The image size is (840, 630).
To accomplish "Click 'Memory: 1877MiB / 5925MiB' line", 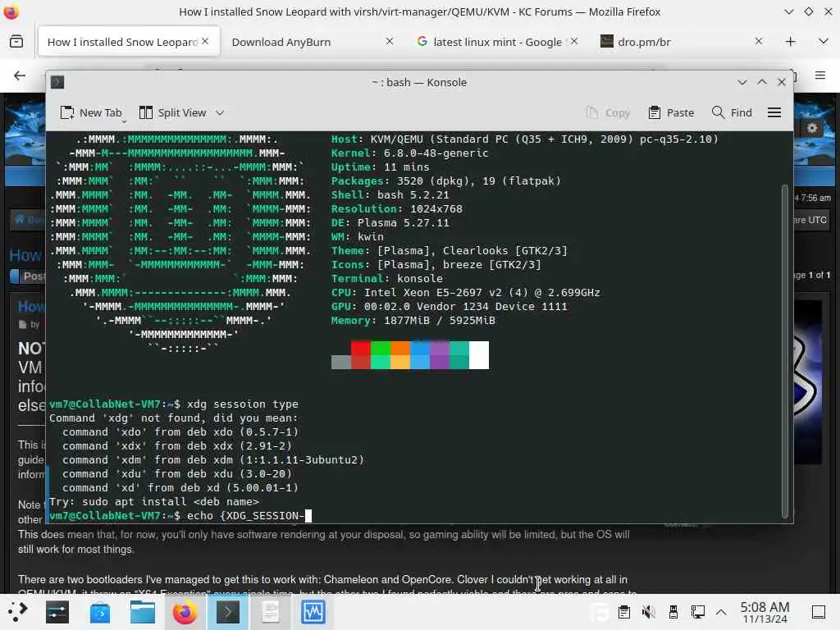I will (x=413, y=321).
